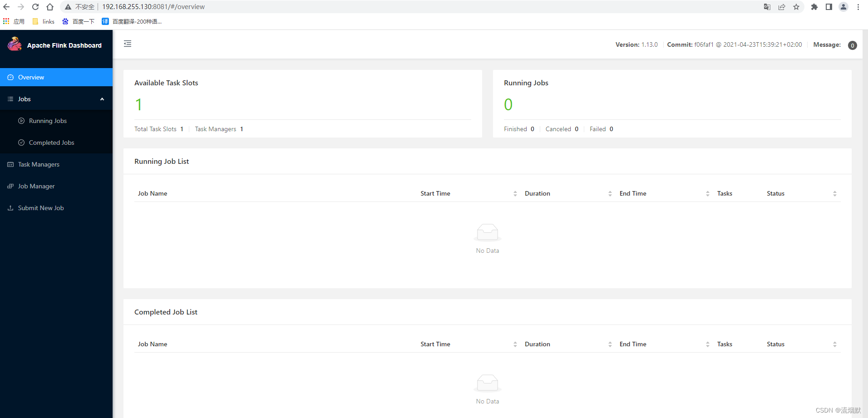Bookmark this page with the star icon
The image size is (868, 418).
coord(796,7)
